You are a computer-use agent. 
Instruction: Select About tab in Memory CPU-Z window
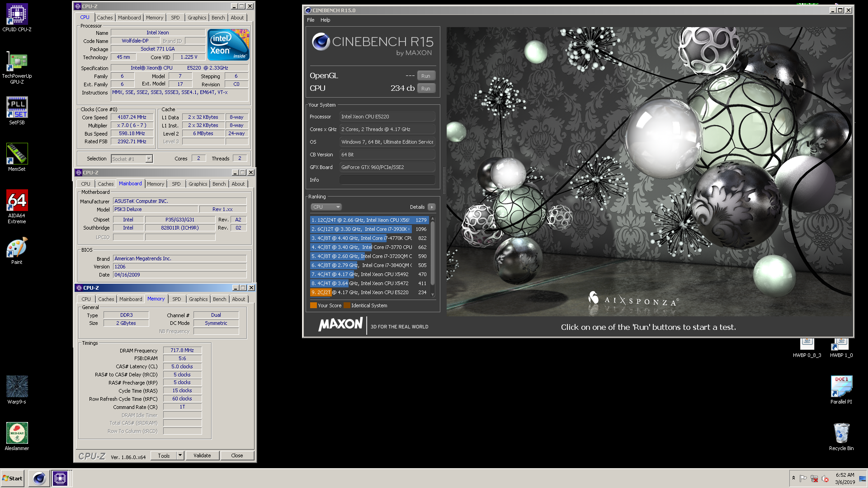pos(239,299)
